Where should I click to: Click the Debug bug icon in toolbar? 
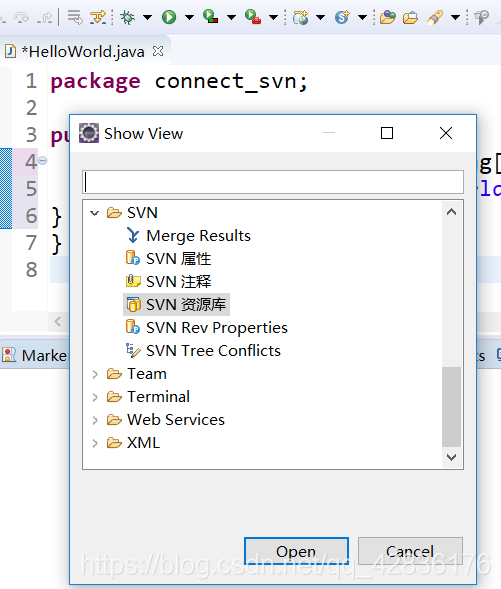(x=128, y=17)
